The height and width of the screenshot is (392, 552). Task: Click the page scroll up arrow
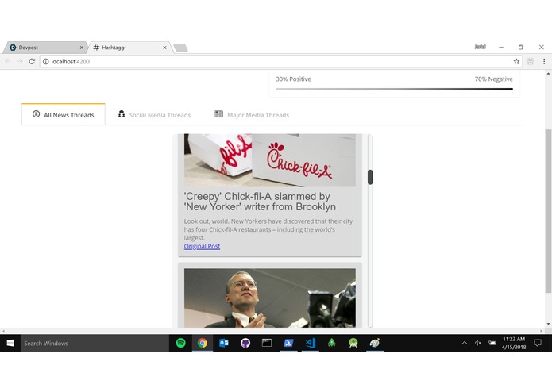pyautogui.click(x=548, y=74)
